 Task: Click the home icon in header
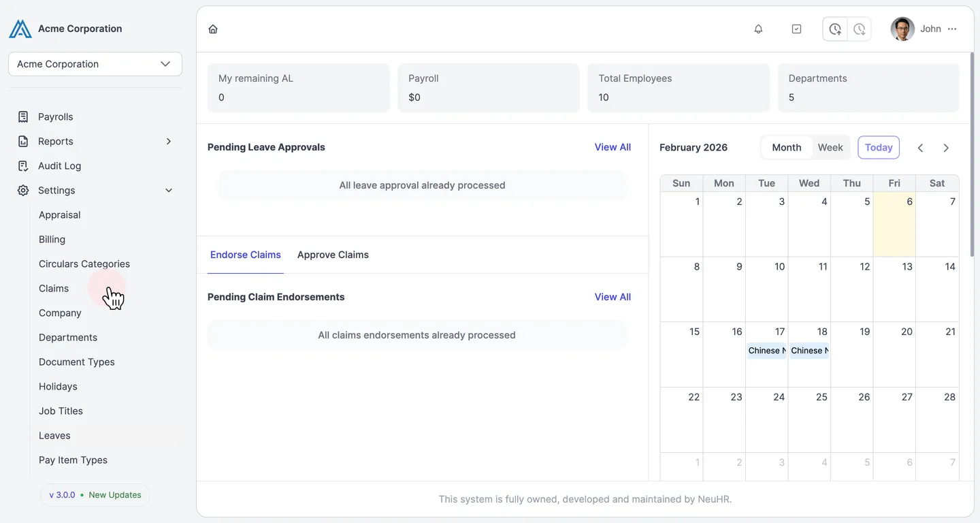click(x=213, y=29)
